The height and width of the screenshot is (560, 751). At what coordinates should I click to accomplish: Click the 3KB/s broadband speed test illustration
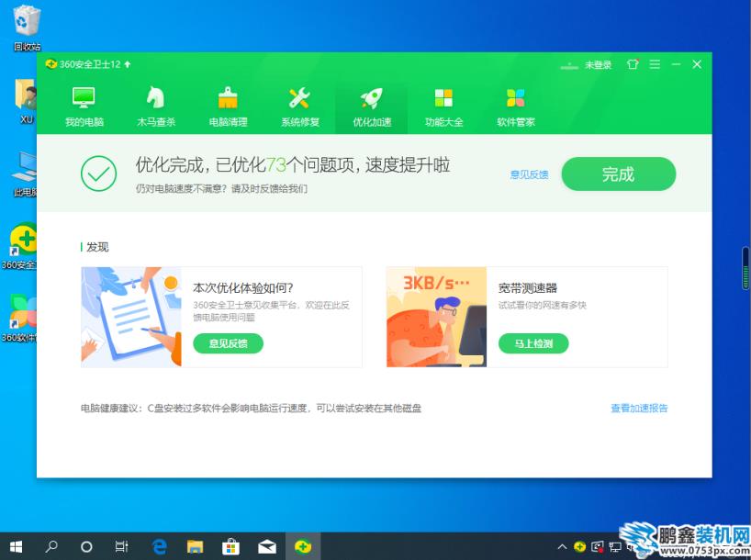coord(436,317)
